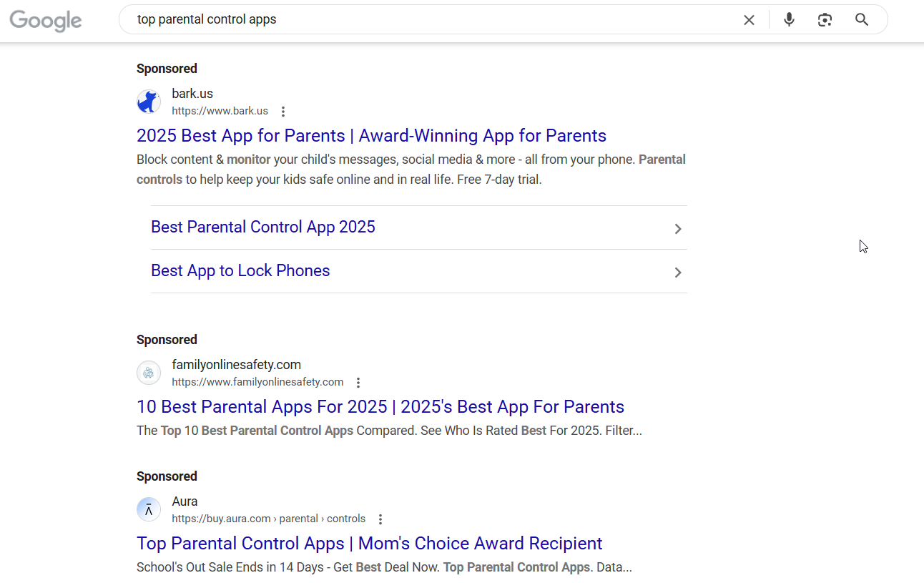
Task: Open "Best Parental Control App 2025" sitelink
Action: click(263, 227)
